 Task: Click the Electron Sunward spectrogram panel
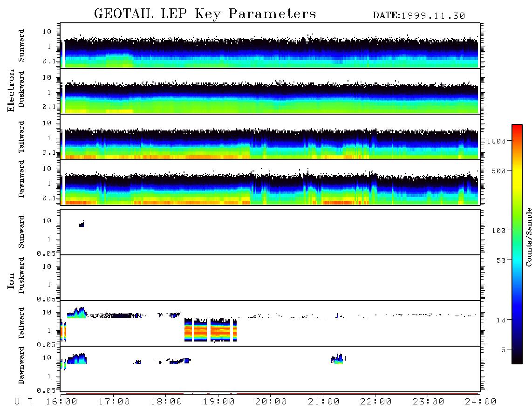270,46
